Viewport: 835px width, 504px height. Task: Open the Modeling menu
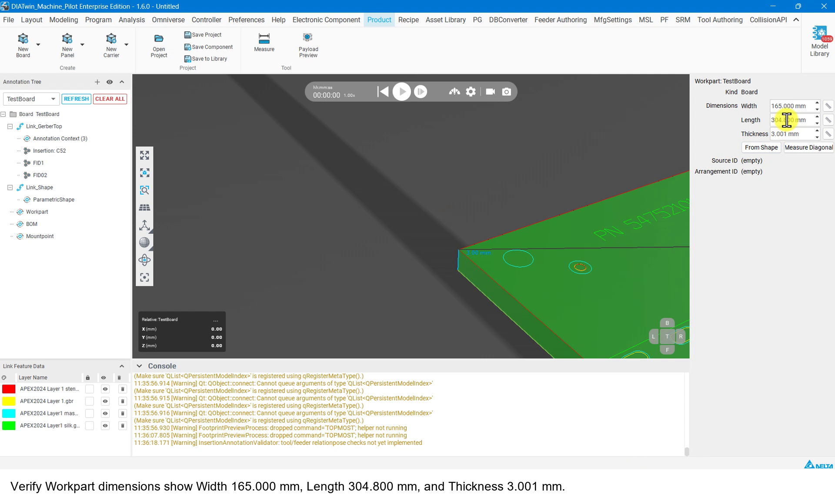click(63, 20)
